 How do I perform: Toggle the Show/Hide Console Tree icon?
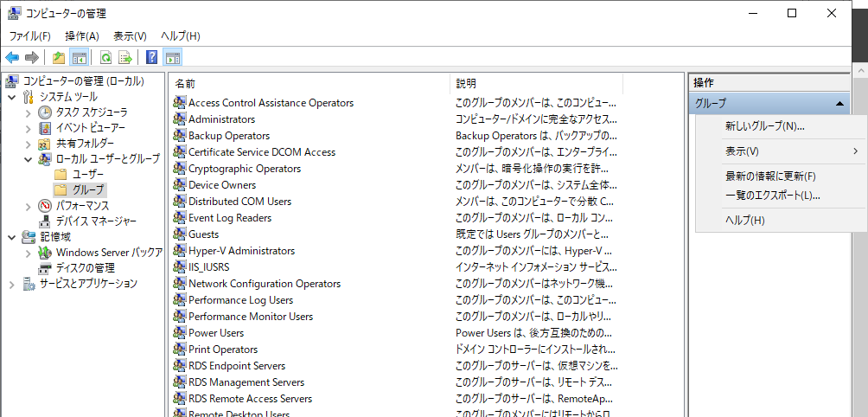coord(80,57)
